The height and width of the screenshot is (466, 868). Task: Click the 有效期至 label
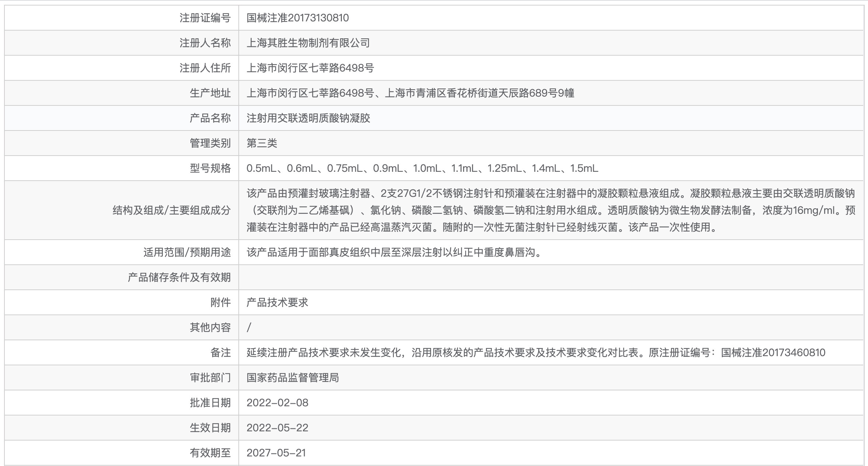click(x=210, y=453)
